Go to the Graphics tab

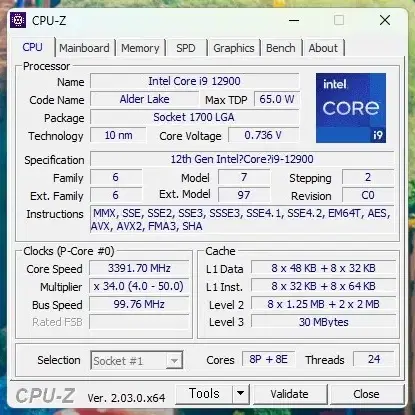(x=234, y=48)
